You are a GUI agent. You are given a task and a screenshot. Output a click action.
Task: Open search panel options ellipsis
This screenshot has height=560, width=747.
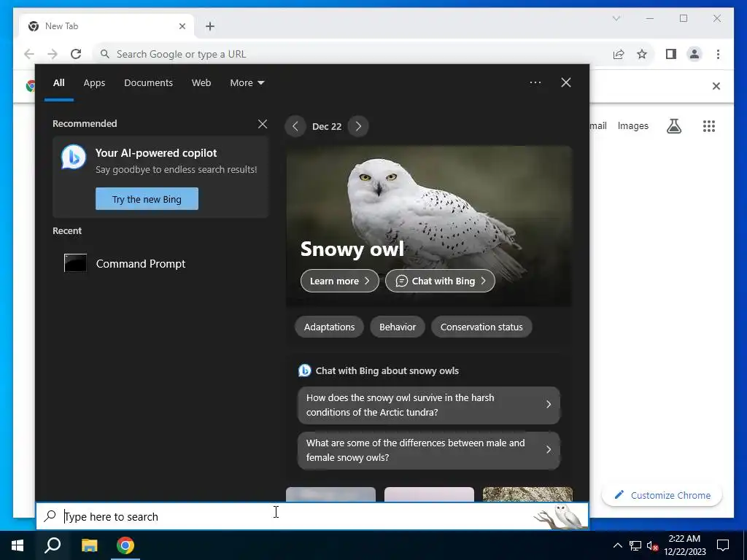pyautogui.click(x=535, y=82)
